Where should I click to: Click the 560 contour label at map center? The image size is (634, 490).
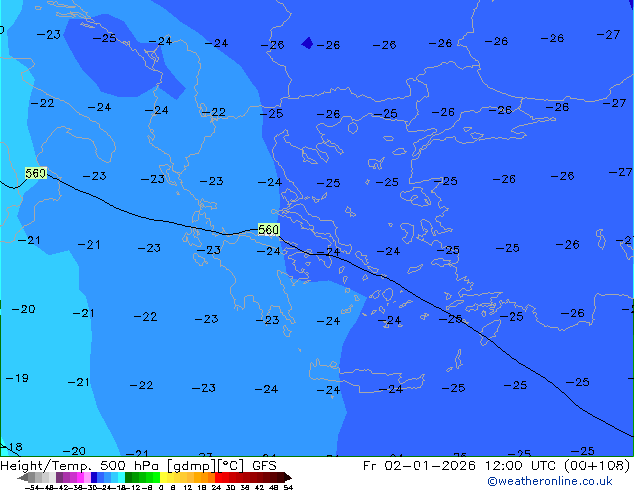click(x=268, y=230)
